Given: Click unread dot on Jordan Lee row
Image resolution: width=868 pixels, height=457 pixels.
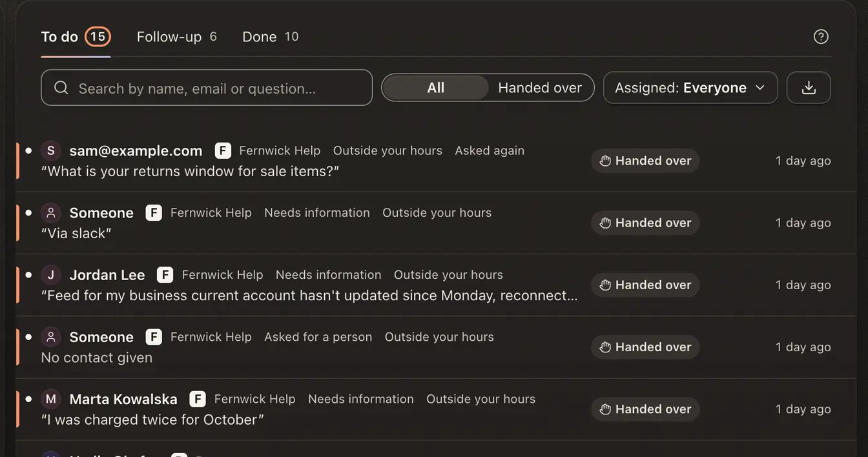Looking at the screenshot, I should [x=28, y=274].
